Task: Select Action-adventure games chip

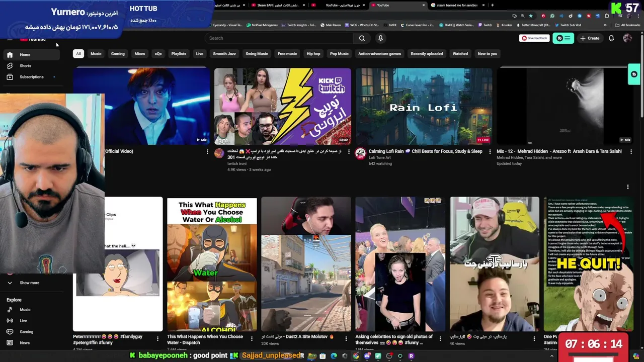Action: click(x=379, y=54)
